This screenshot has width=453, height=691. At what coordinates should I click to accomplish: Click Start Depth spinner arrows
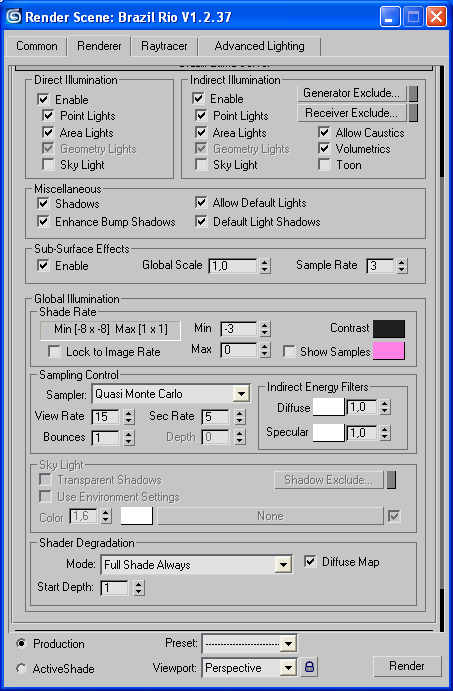pos(139,587)
